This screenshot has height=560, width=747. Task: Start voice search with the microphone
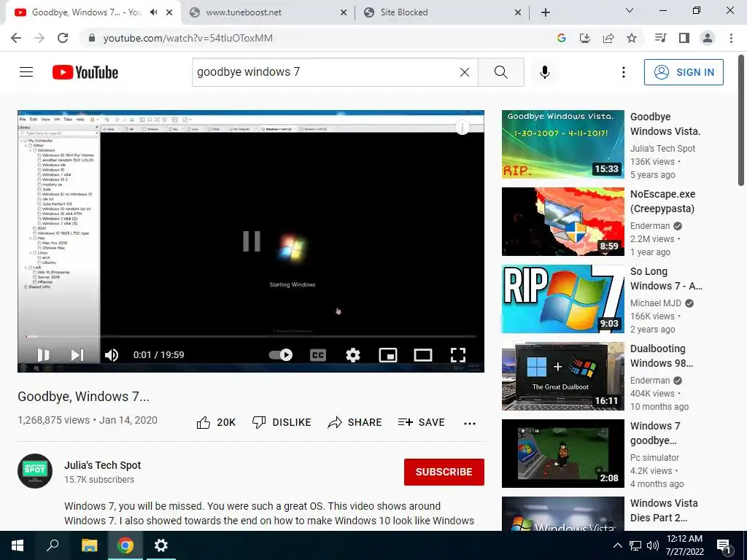pyautogui.click(x=545, y=72)
